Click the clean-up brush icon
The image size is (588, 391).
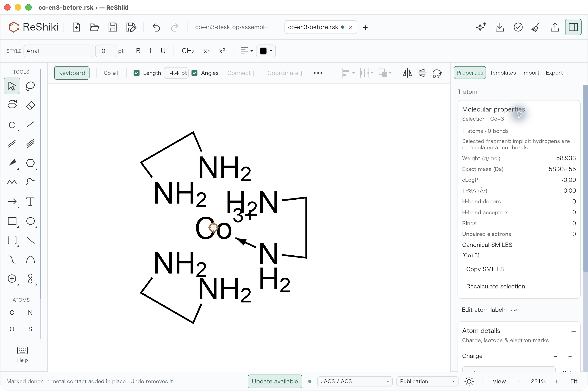(536, 27)
